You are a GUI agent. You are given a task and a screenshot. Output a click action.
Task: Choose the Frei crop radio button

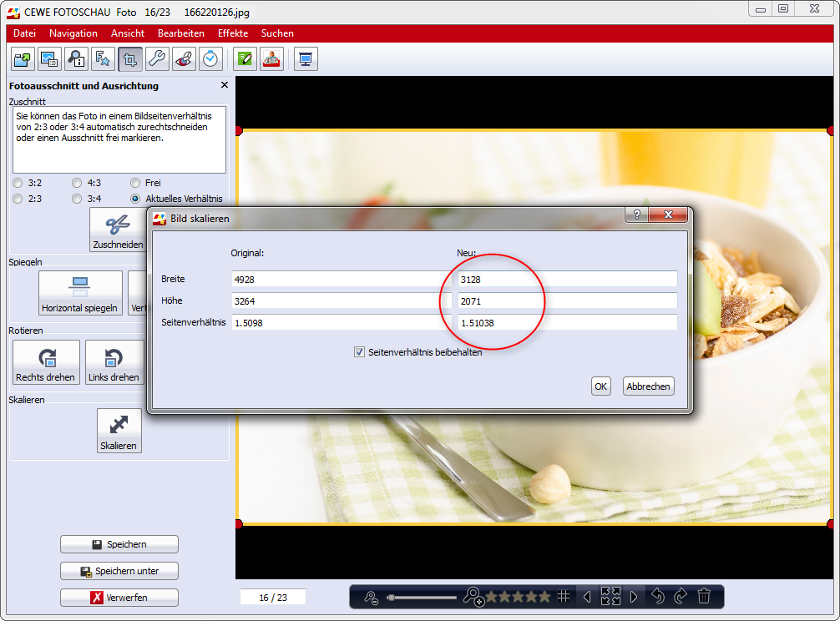click(135, 183)
